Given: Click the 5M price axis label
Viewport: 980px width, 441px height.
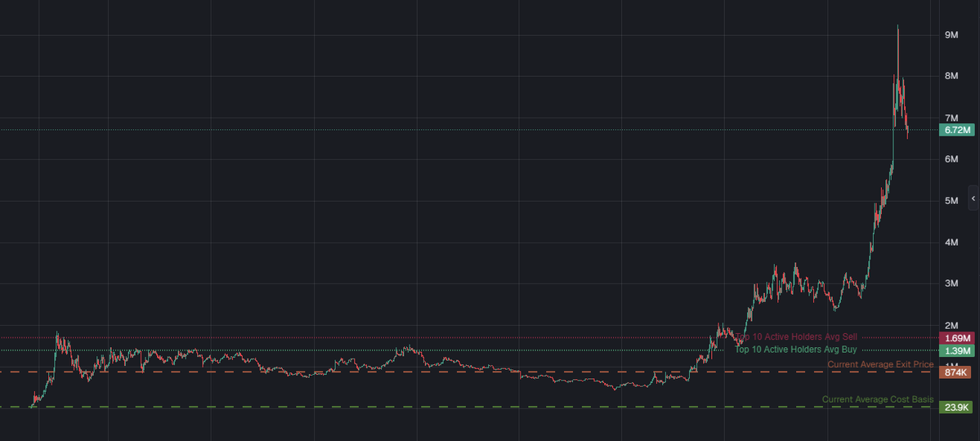Looking at the screenshot, I should [x=951, y=201].
